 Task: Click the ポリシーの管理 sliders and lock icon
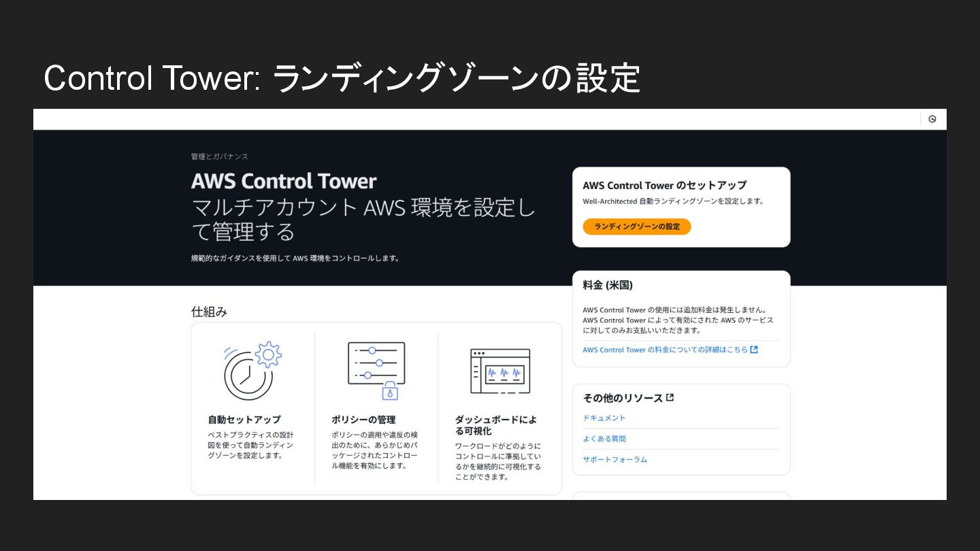point(376,370)
